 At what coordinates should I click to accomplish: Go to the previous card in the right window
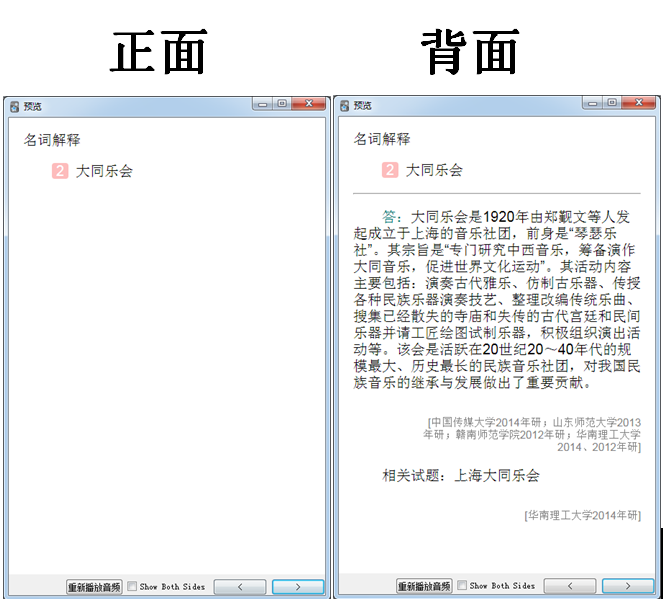click(570, 586)
